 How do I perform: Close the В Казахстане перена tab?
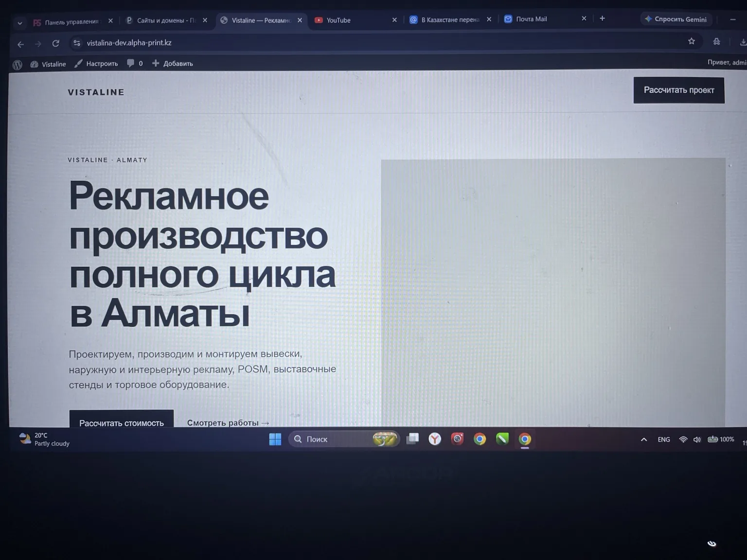489,19
